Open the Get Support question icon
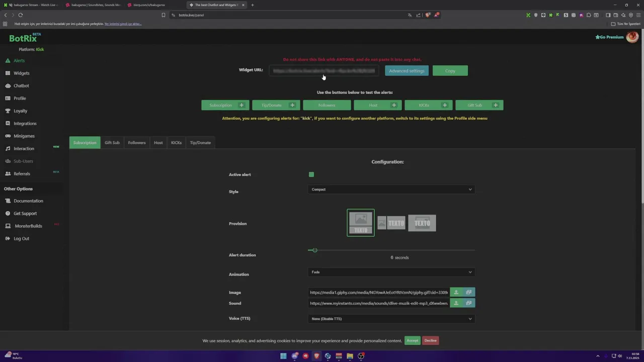This screenshot has height=362, width=644. [x=8, y=214]
